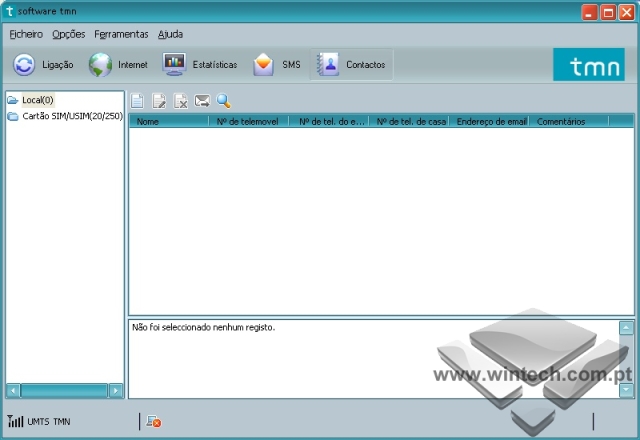The height and width of the screenshot is (440, 640).
Task: Click the edit contact pencil icon
Action: (x=159, y=101)
